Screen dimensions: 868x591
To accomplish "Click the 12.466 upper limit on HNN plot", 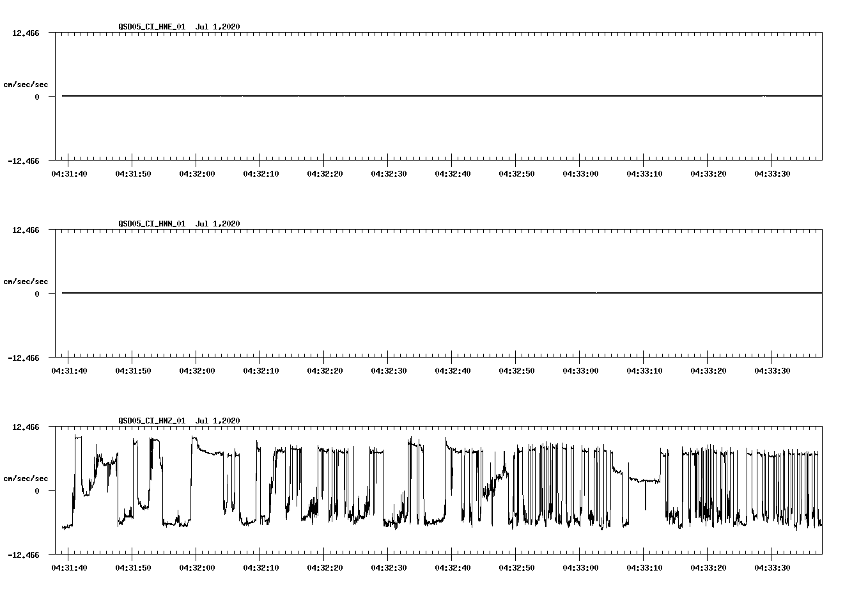I will click(26, 230).
